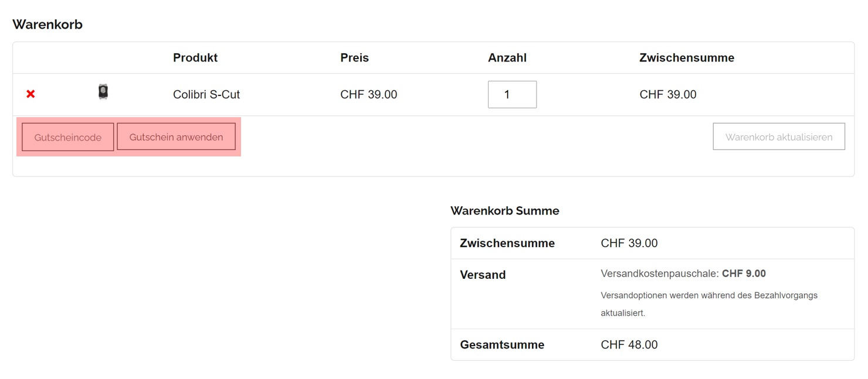The image size is (868, 379).
Task: Click the Gesamtsumme CHF 48.00 total
Action: [x=628, y=344]
